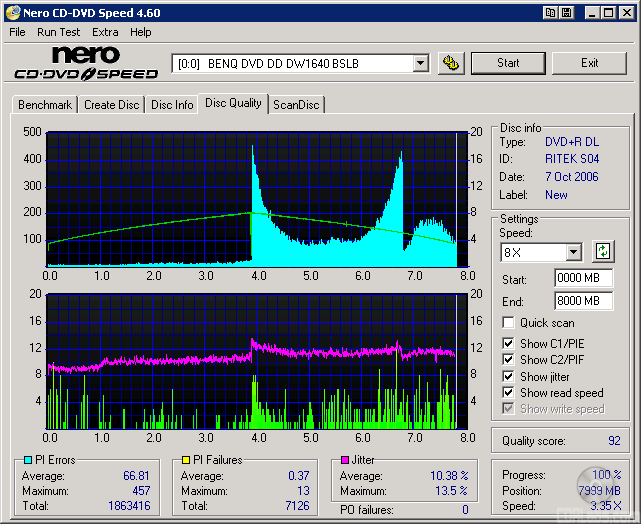Expand the 8X speed dropdown
The height and width of the screenshot is (524, 641).
point(573,252)
